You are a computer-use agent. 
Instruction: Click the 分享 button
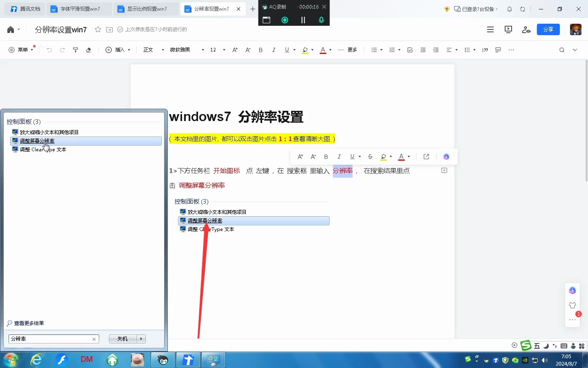(x=548, y=29)
